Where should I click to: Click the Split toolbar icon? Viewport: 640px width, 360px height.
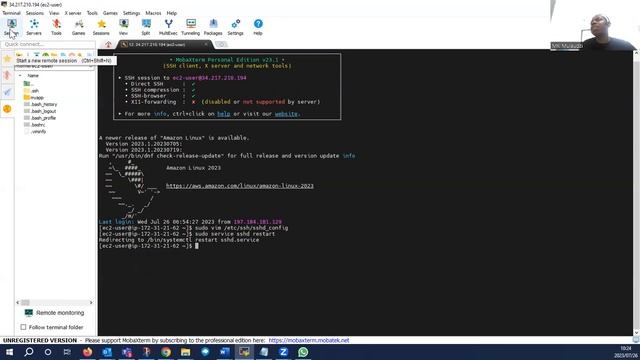[146, 27]
